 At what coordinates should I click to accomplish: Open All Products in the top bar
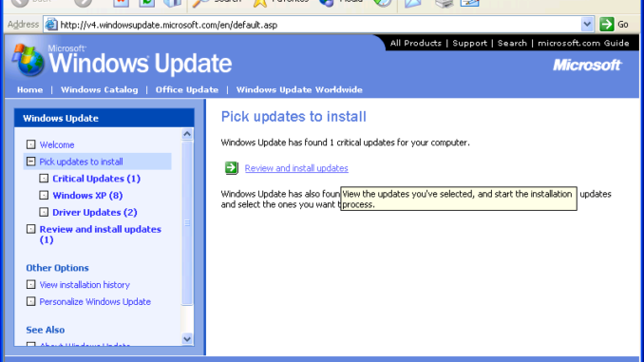[416, 43]
